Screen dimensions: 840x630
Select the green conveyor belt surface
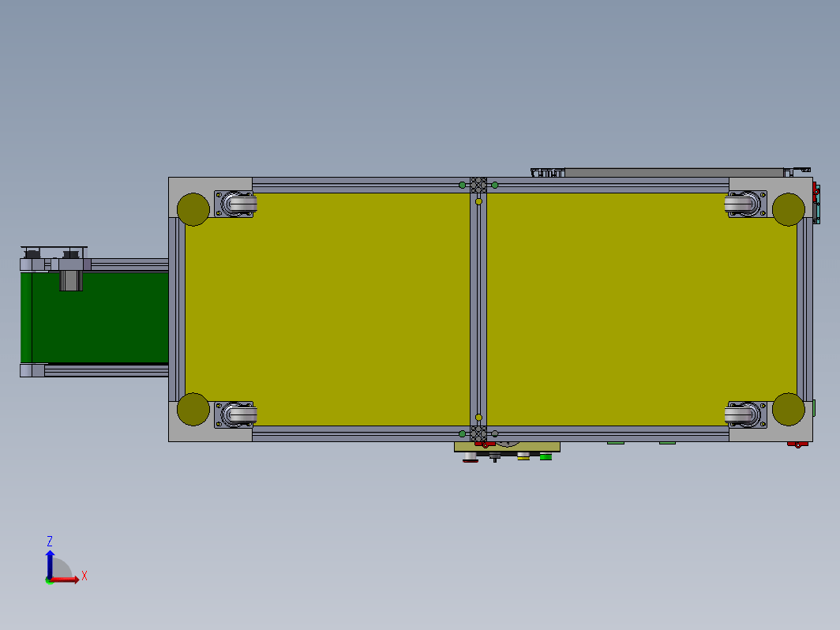click(x=99, y=318)
